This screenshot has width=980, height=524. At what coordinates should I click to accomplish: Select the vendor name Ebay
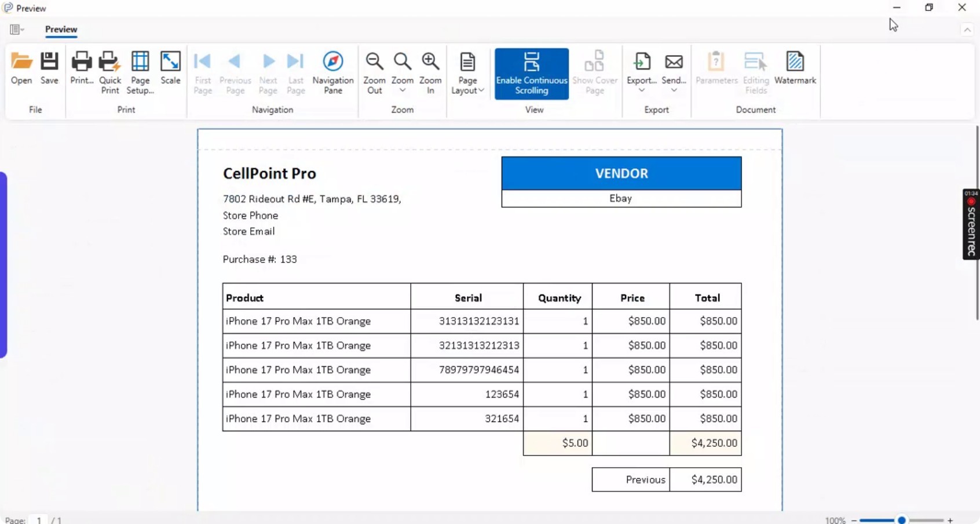(x=621, y=198)
